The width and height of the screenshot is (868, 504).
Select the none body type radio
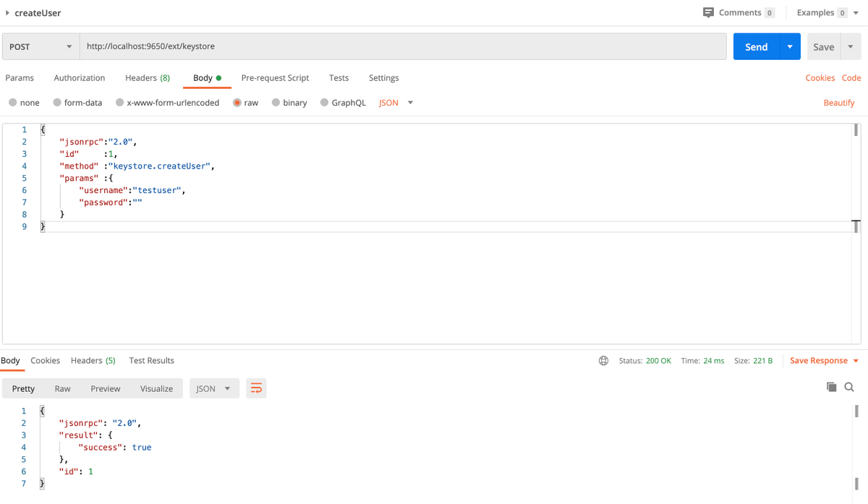coord(13,103)
